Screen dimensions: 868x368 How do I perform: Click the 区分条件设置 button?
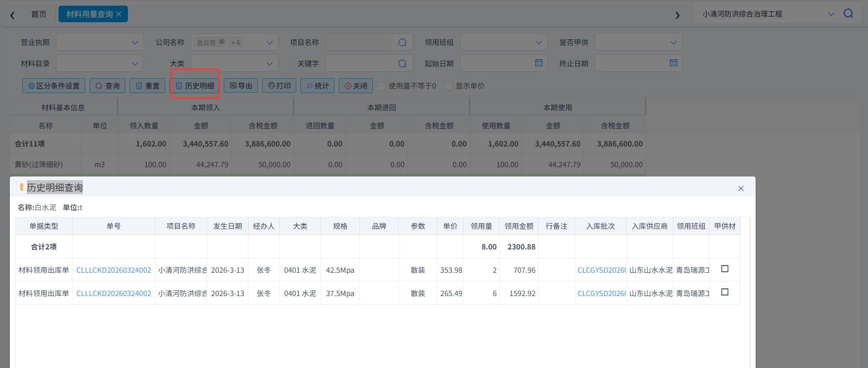coord(54,86)
